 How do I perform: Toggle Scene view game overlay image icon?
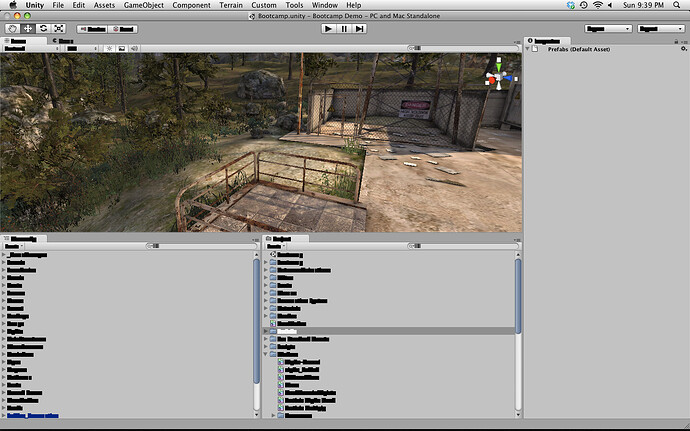click(121, 48)
